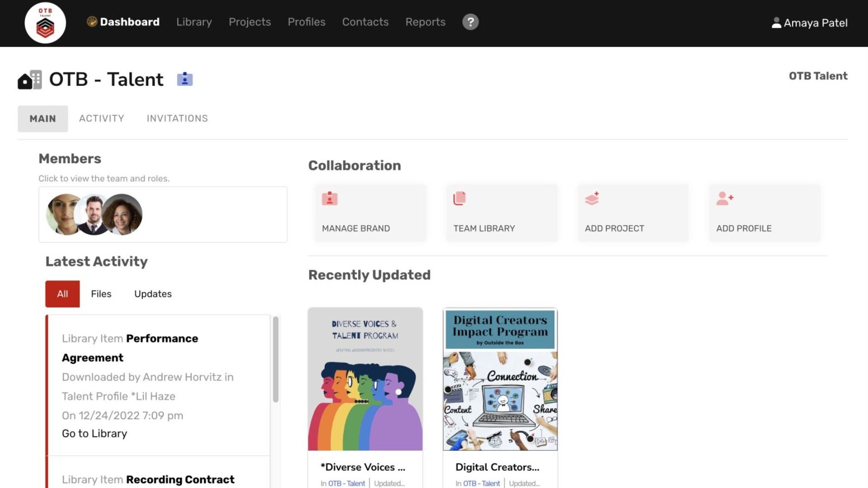Click the Add Profile tile

click(x=764, y=212)
